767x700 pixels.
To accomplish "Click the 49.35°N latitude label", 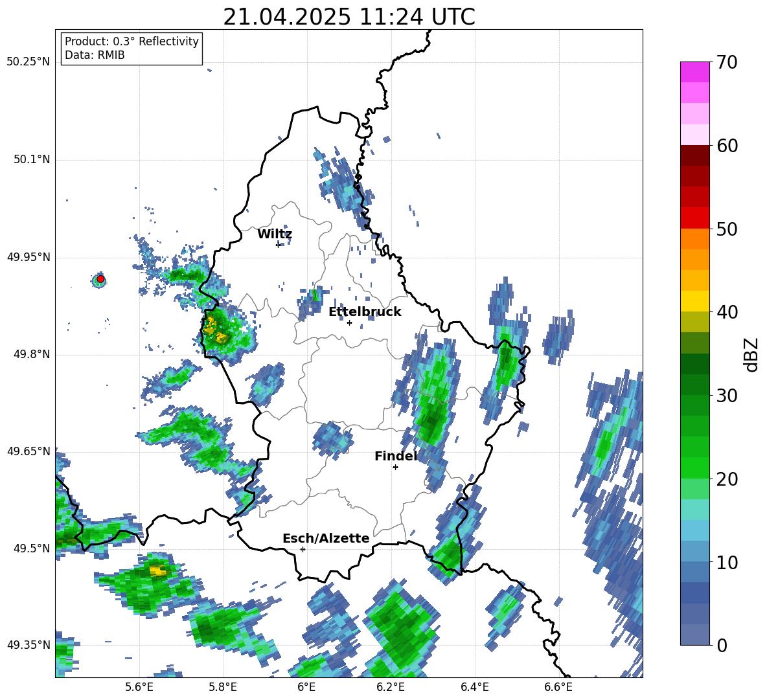I will point(29,645).
